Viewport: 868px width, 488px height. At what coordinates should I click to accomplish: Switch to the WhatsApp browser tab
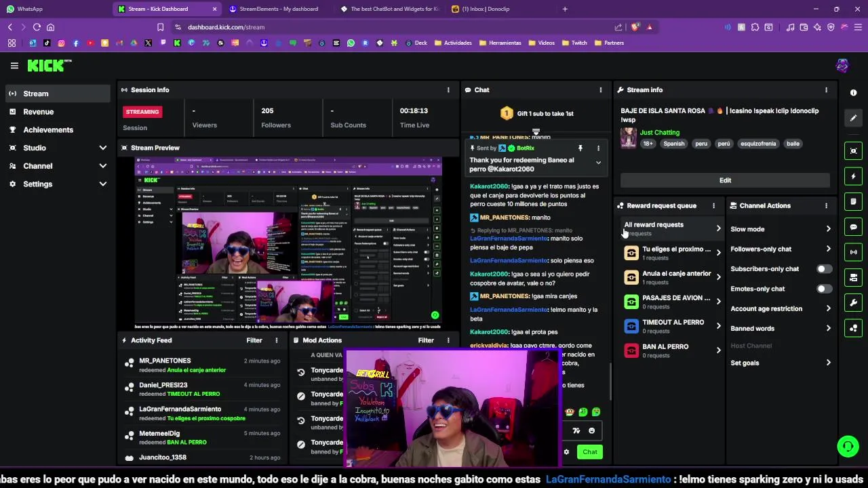pos(54,9)
